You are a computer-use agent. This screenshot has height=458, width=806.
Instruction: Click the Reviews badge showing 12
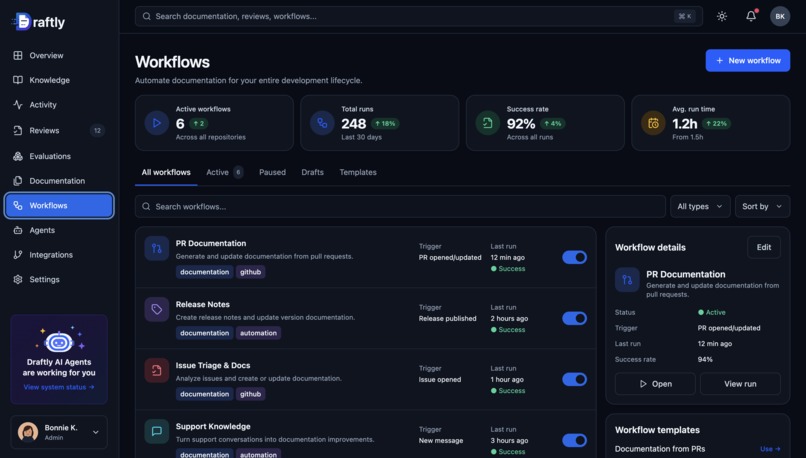point(97,131)
